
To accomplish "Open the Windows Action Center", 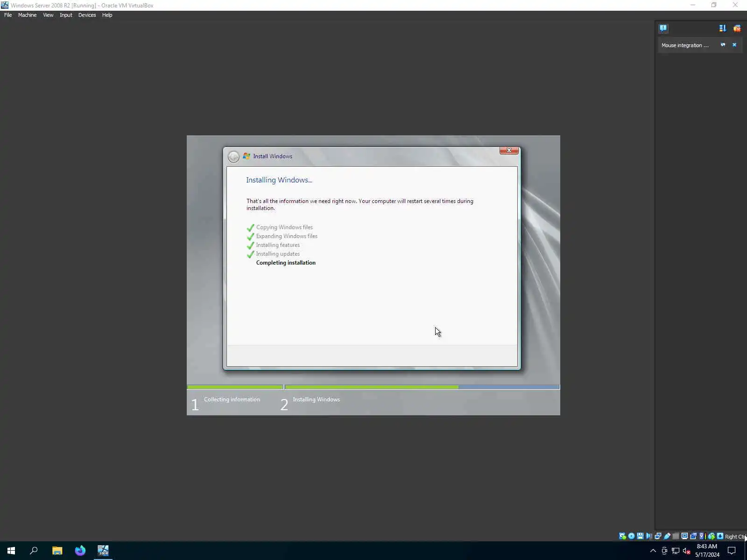I will point(732,551).
